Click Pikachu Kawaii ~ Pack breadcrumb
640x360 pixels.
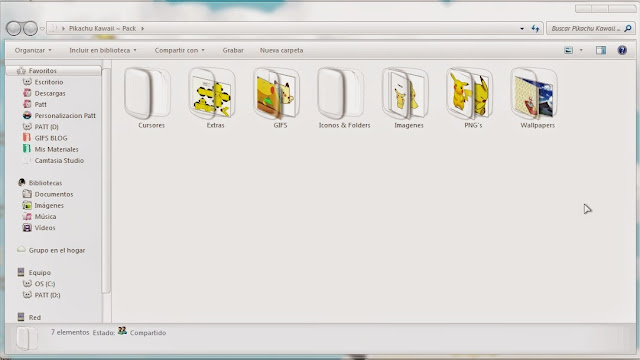102,29
